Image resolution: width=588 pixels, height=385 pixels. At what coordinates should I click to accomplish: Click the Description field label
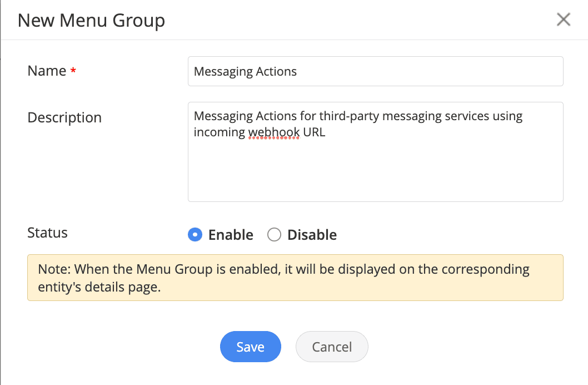coord(64,117)
